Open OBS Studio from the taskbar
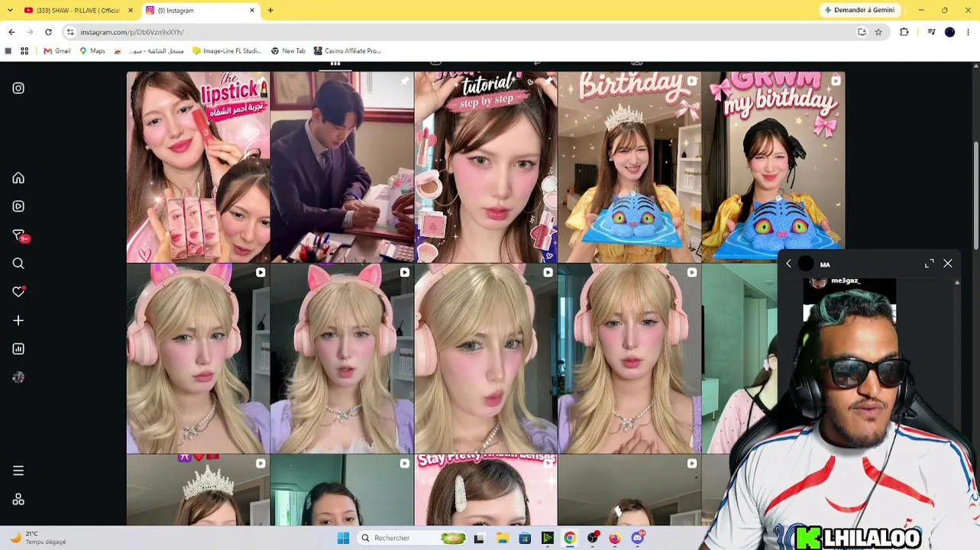 (x=593, y=538)
